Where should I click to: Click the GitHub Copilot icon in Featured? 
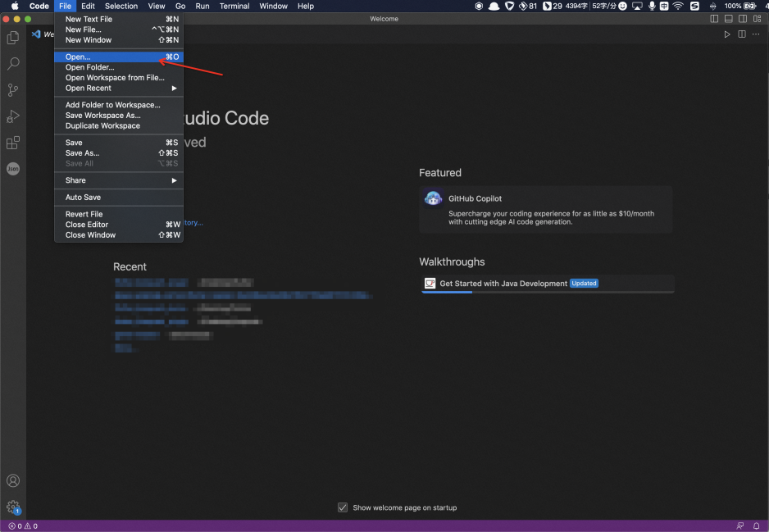pos(433,198)
